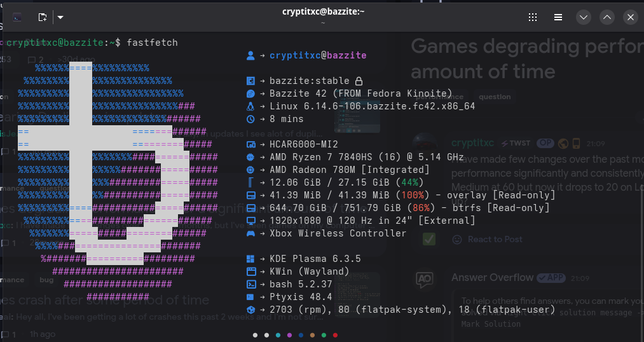Screen dimensions: 644x342
Task: Click the phone status icon beside cryptitxc in Discord
Action: pos(576,143)
